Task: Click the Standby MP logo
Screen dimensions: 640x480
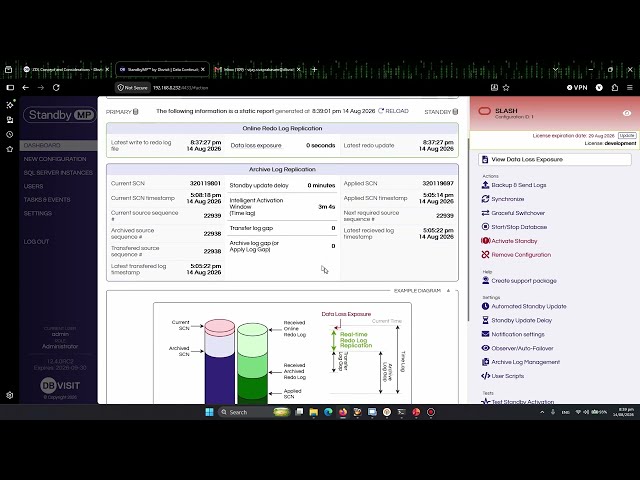Action: [x=60, y=115]
